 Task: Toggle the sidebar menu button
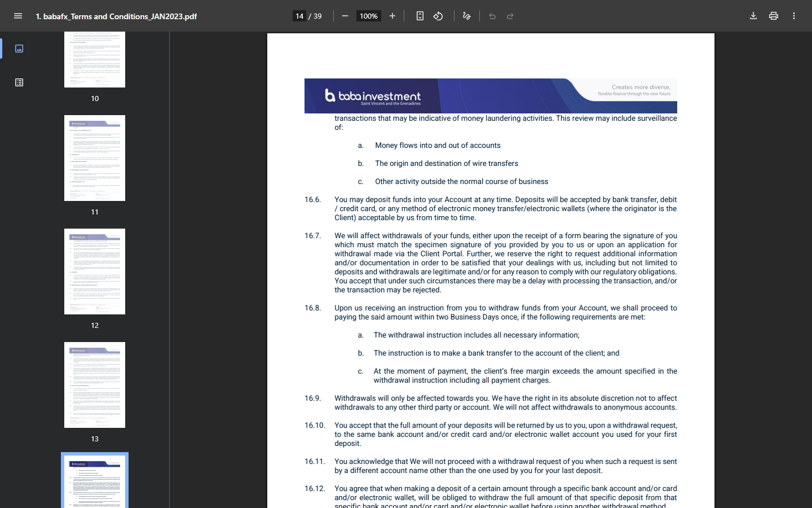click(x=18, y=16)
